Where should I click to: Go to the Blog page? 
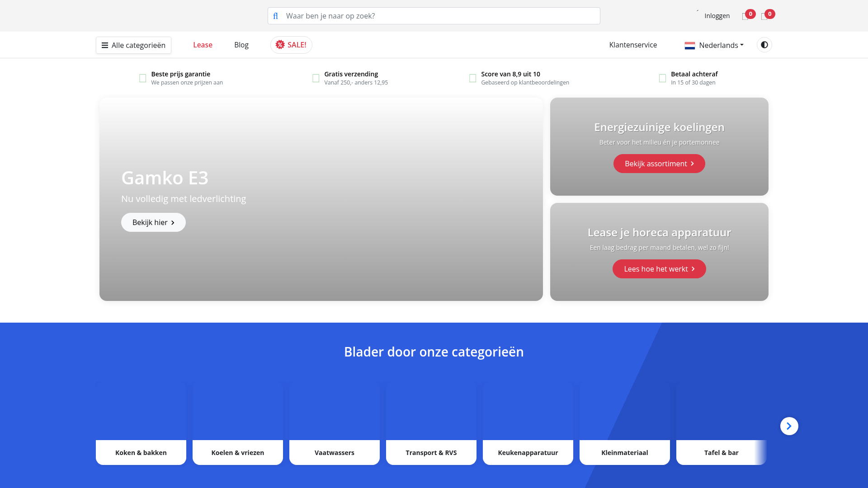[241, 45]
